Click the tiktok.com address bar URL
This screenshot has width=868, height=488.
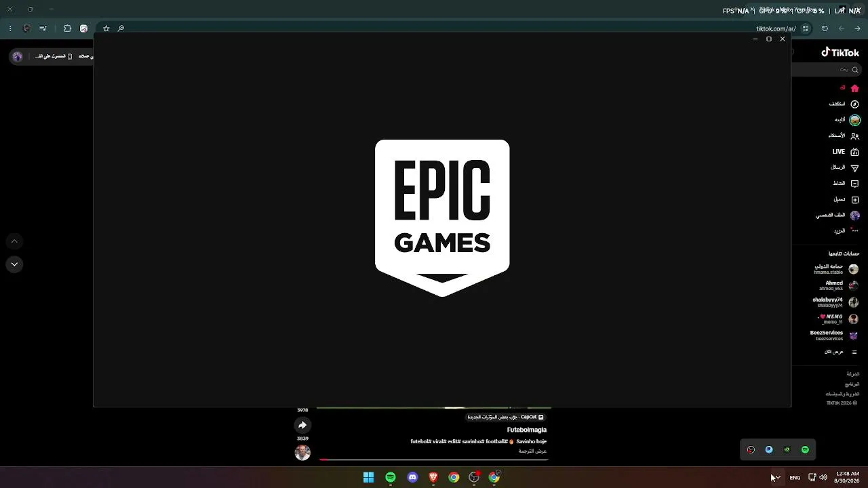pyautogui.click(x=776, y=28)
